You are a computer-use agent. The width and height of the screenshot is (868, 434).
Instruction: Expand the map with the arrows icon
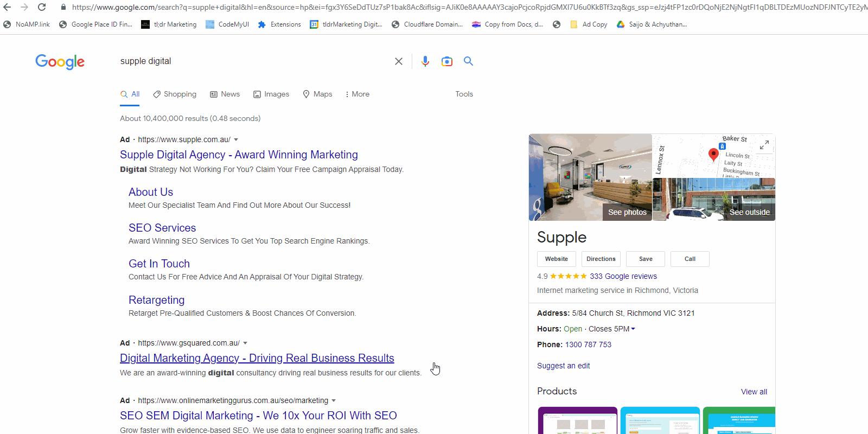coord(764,145)
